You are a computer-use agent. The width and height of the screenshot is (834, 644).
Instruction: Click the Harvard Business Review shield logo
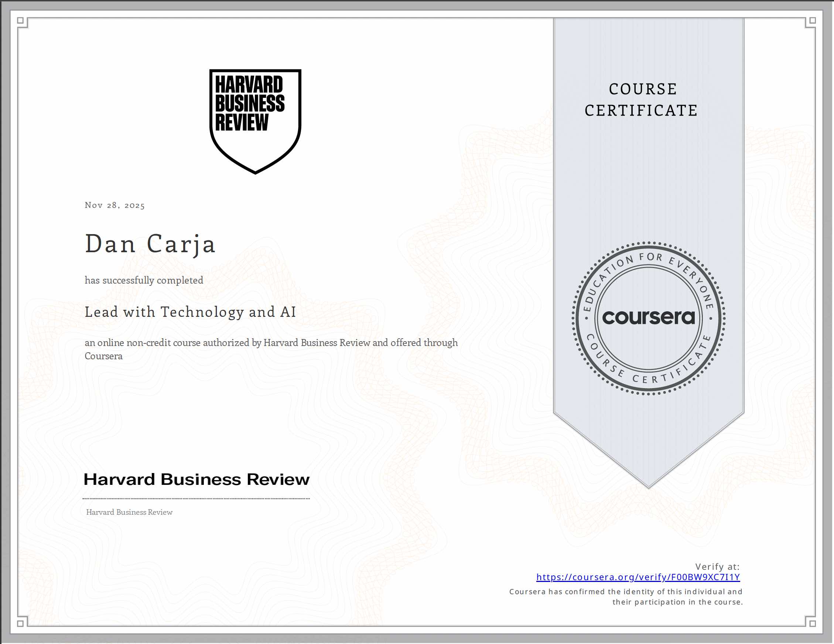(x=255, y=121)
